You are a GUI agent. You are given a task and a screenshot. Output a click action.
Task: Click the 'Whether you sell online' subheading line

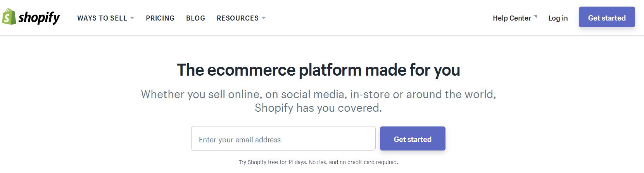[x=318, y=94]
